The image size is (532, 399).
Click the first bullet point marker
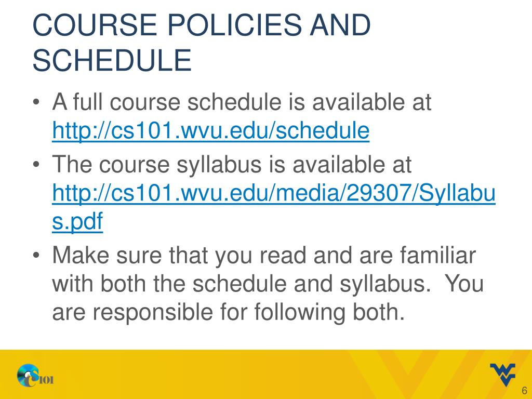point(36,102)
